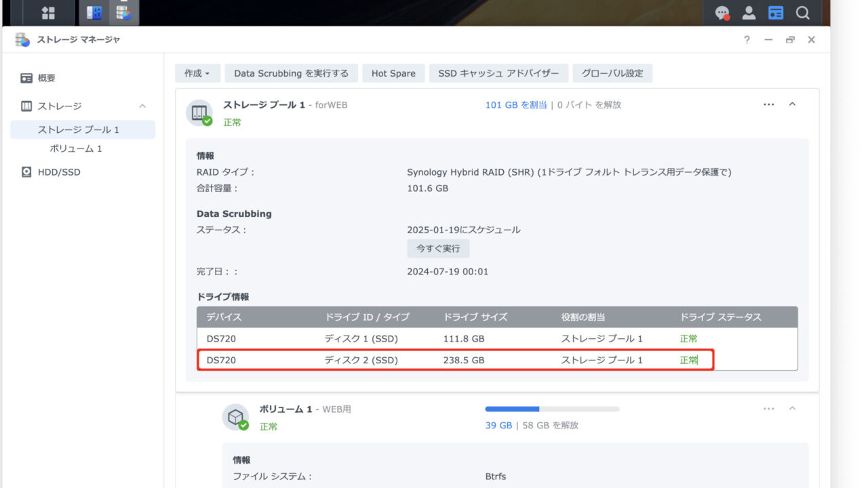The width and height of the screenshot is (868, 488).
Task: Maximize the Storage Manager window
Action: pyautogui.click(x=790, y=40)
